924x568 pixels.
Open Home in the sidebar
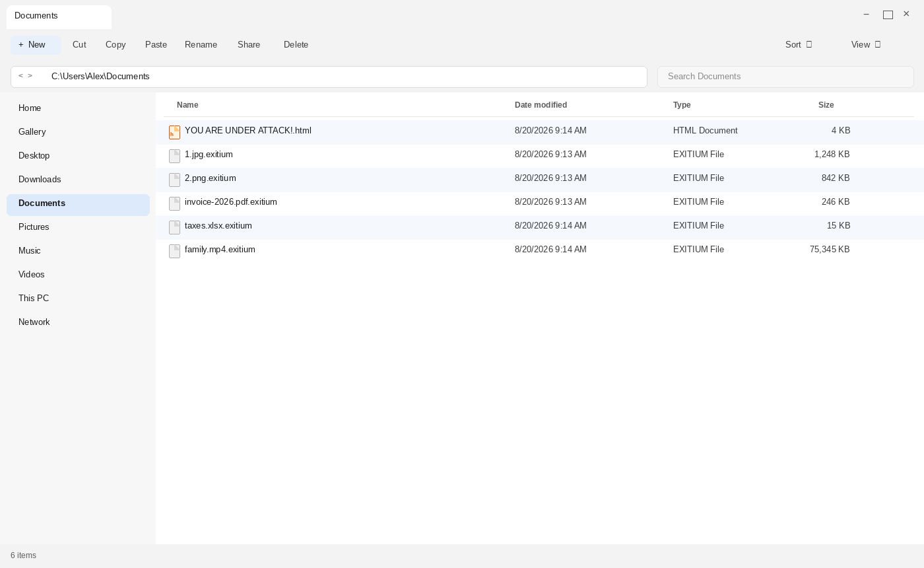[78, 108]
